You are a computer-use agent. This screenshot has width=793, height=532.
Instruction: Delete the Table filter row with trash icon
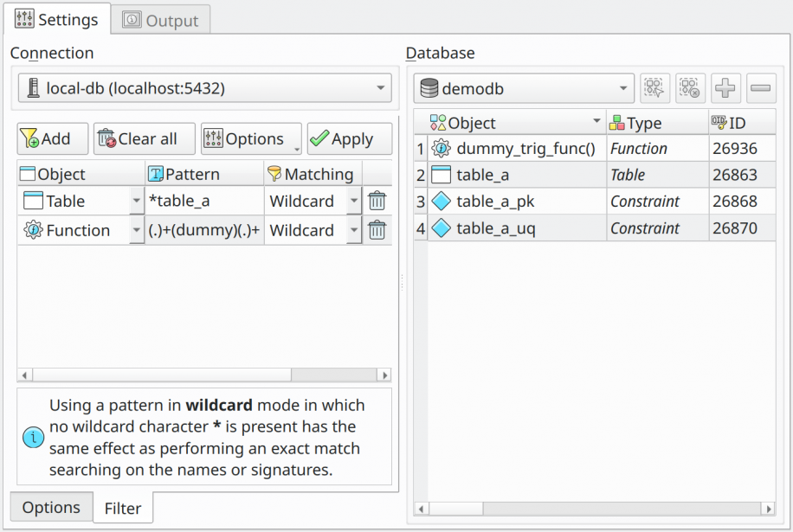[377, 201]
